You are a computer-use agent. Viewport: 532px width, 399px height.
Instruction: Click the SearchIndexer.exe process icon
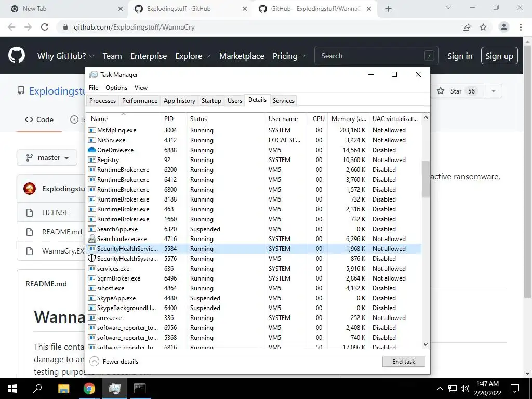(x=91, y=238)
